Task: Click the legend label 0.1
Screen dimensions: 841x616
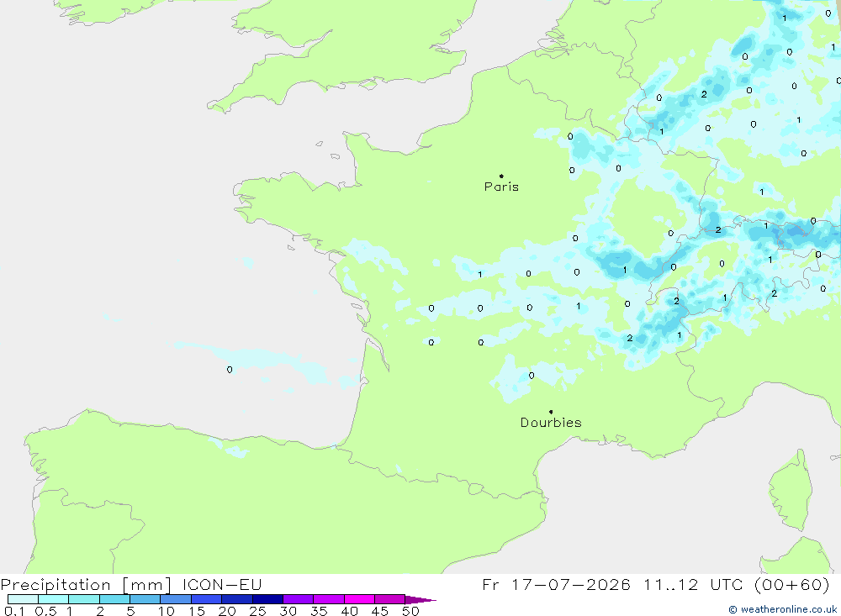Action: pyautogui.click(x=14, y=611)
